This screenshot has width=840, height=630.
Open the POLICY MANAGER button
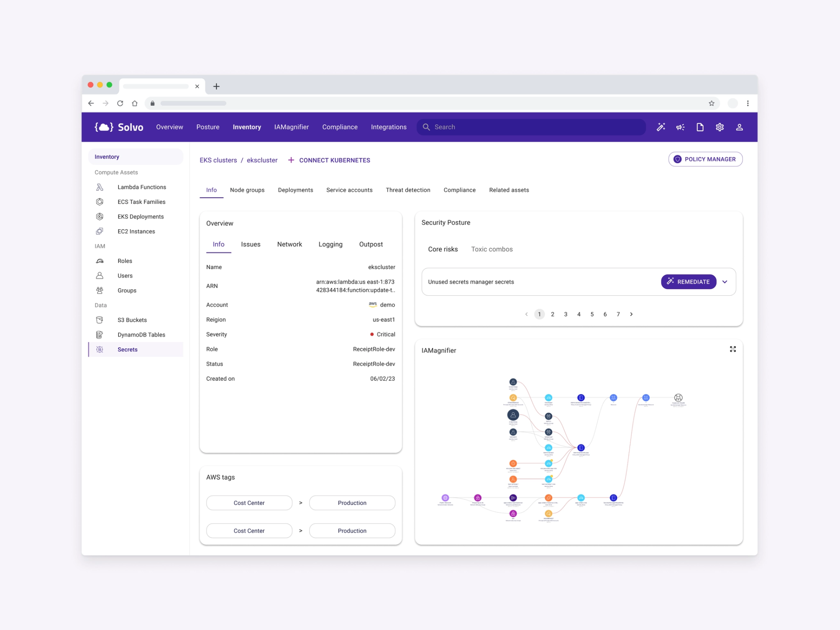tap(705, 159)
